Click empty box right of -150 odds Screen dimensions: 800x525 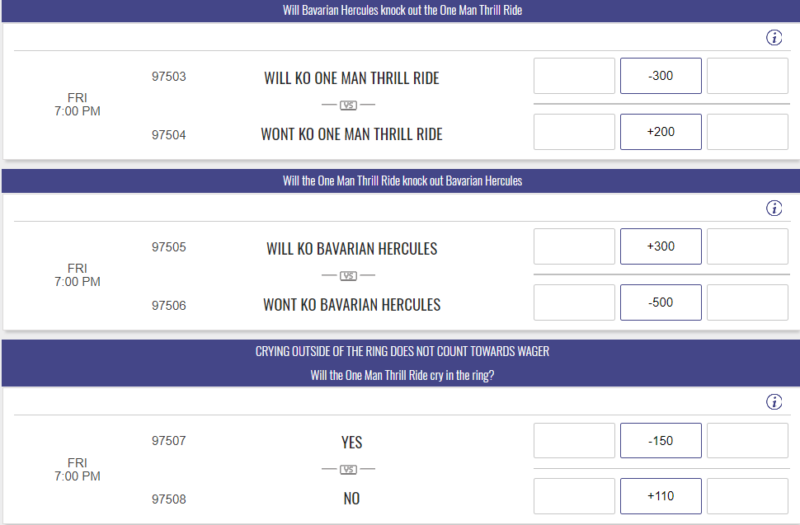747,440
